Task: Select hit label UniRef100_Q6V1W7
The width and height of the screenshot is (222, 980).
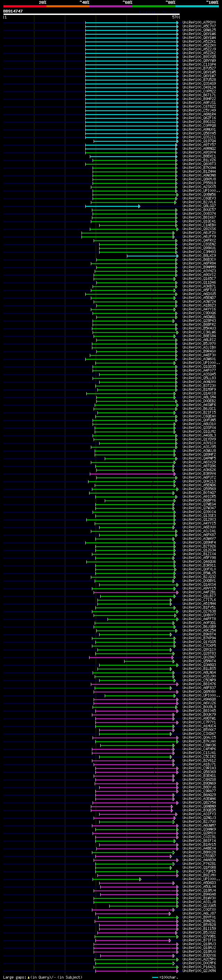Action: (199, 76)
